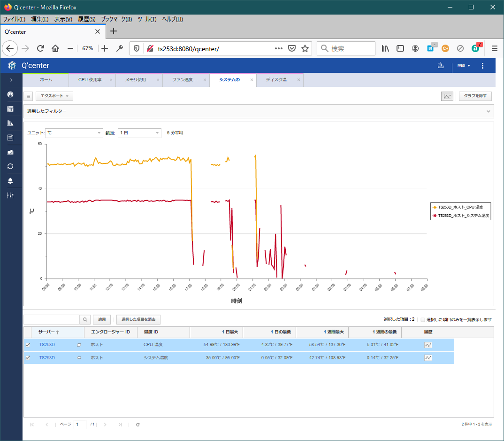Go back with Firefox back arrow
The width and height of the screenshot is (504, 441).
pyautogui.click(x=10, y=48)
